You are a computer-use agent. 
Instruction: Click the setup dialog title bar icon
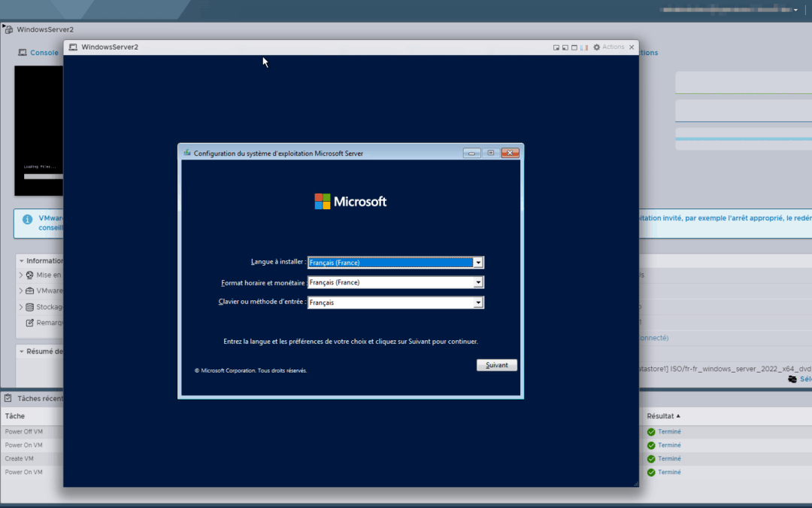pos(187,153)
